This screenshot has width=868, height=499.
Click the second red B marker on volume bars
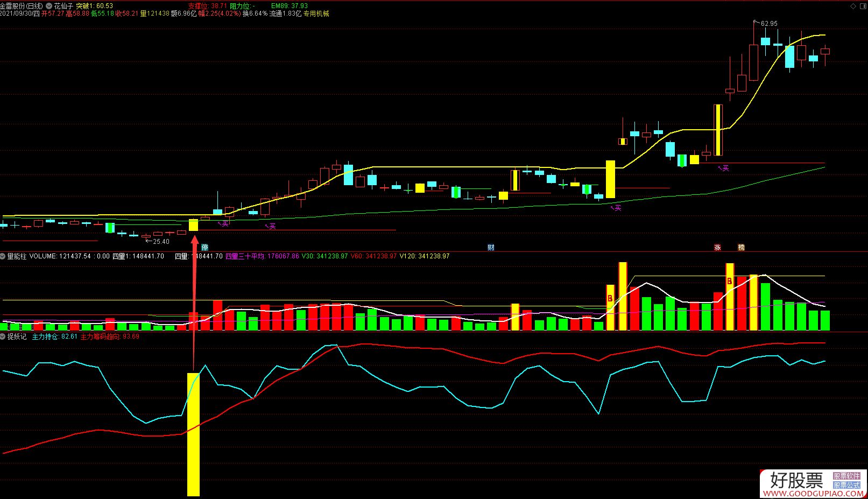(x=729, y=281)
